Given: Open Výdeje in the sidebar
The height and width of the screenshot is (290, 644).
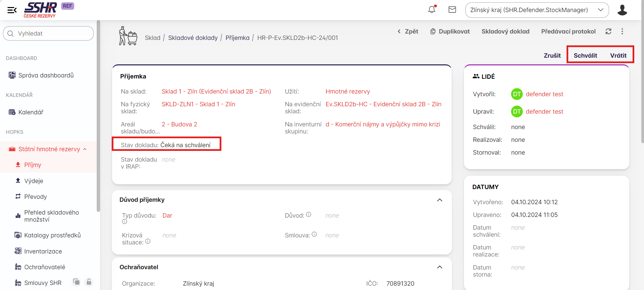Looking at the screenshot, I should click(x=34, y=181).
